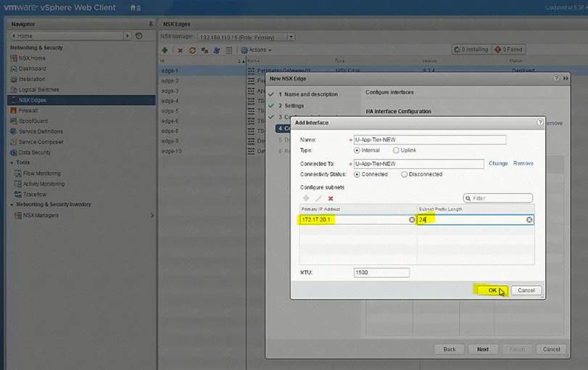This screenshot has width=588, height=370.
Task: Clear the Primary IP Address field
Action: 412,220
